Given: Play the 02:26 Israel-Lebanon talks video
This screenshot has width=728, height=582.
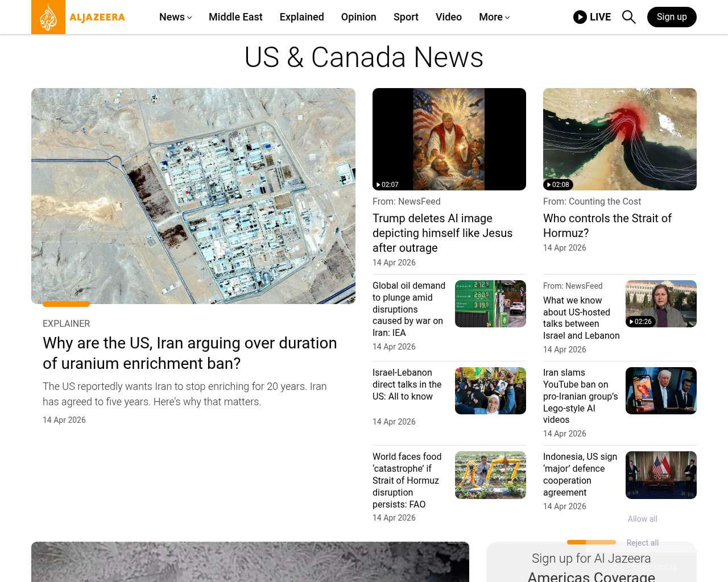Looking at the screenshot, I should [x=661, y=304].
